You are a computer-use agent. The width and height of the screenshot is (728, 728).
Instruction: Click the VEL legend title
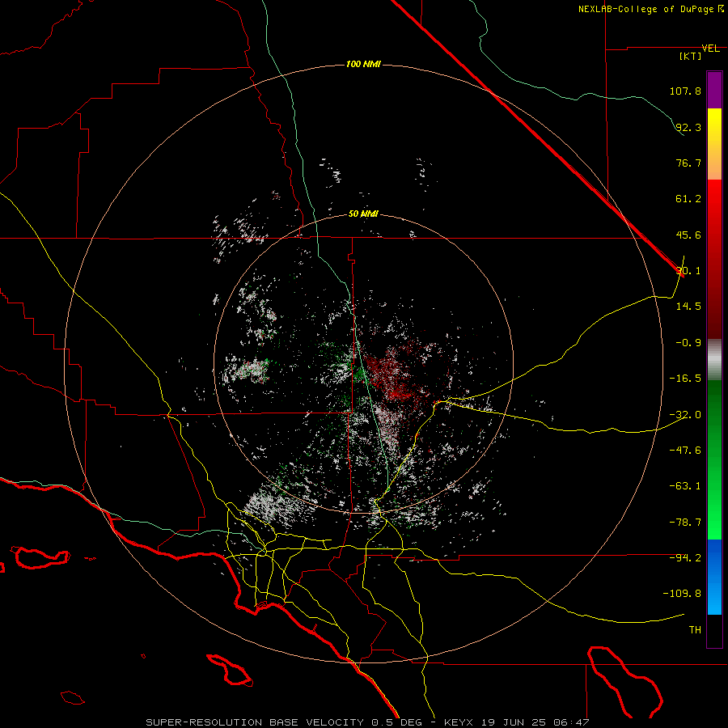710,49
